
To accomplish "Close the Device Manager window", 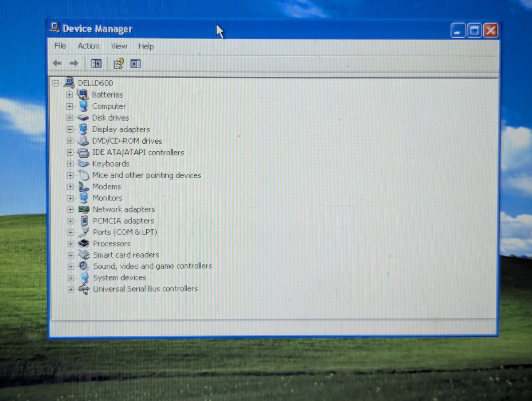I will 490,31.
